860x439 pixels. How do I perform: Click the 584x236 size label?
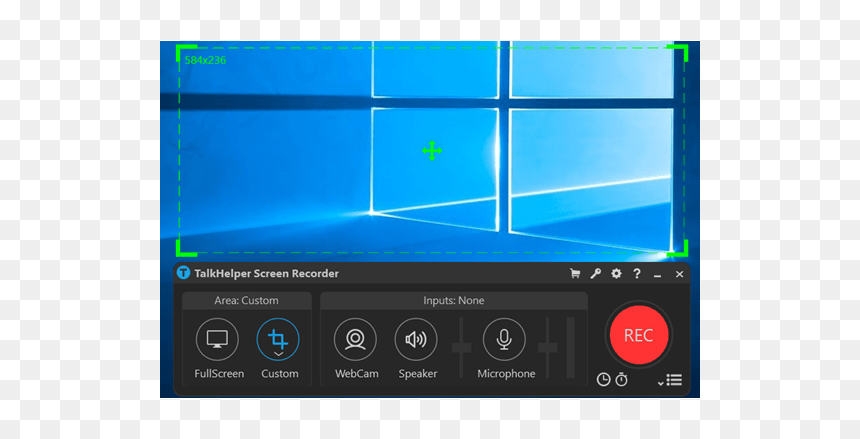pyautogui.click(x=205, y=60)
